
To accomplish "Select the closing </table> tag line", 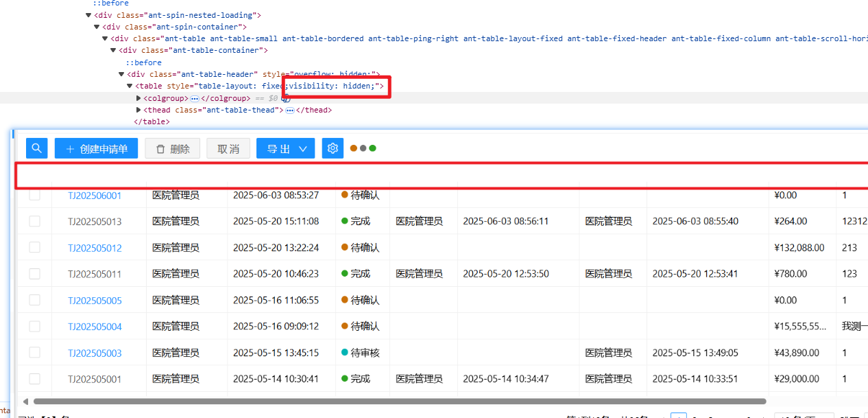I will click(152, 121).
